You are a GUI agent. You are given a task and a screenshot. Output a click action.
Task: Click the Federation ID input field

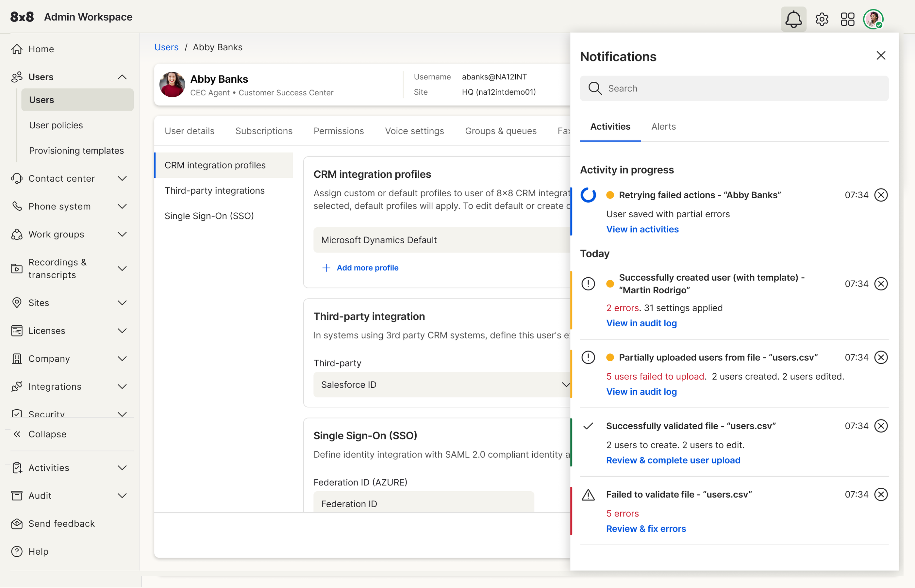pyautogui.click(x=424, y=502)
